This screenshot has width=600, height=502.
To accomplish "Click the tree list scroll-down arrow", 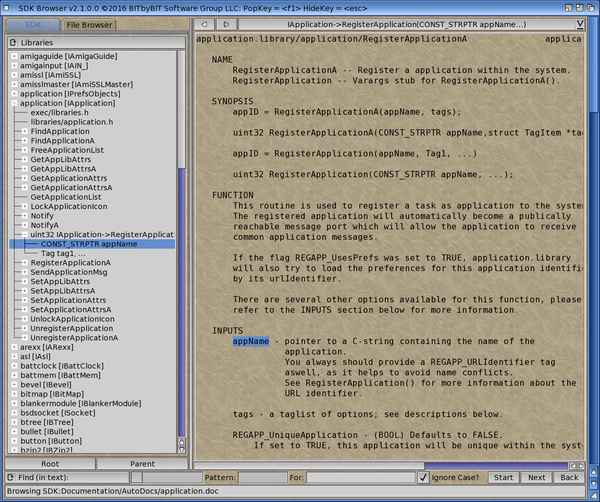I will coord(181,452).
